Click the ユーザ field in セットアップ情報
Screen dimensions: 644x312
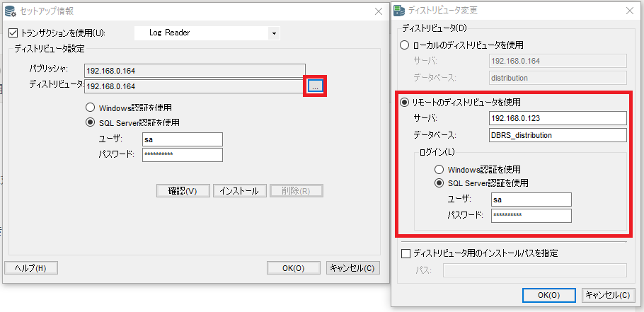pyautogui.click(x=183, y=139)
